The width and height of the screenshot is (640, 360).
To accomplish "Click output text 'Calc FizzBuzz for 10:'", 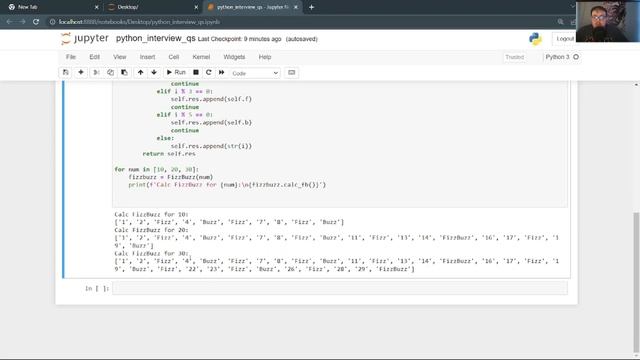I will pos(151,214).
